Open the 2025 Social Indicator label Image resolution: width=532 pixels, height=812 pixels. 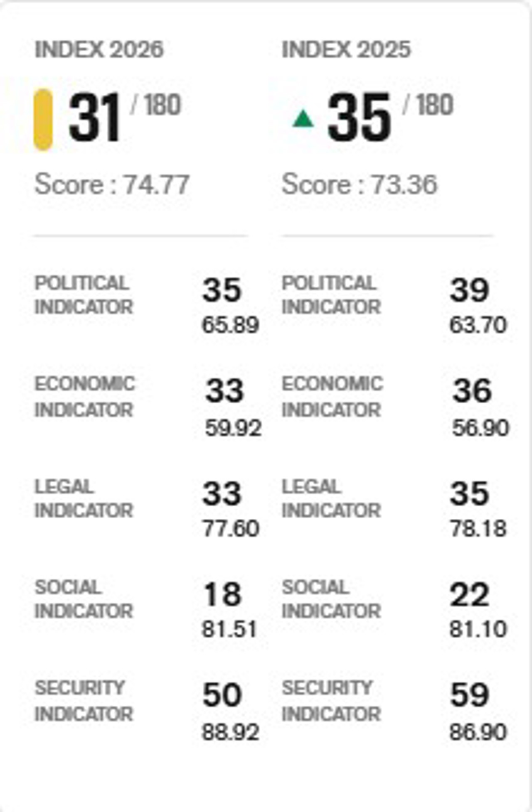331,599
